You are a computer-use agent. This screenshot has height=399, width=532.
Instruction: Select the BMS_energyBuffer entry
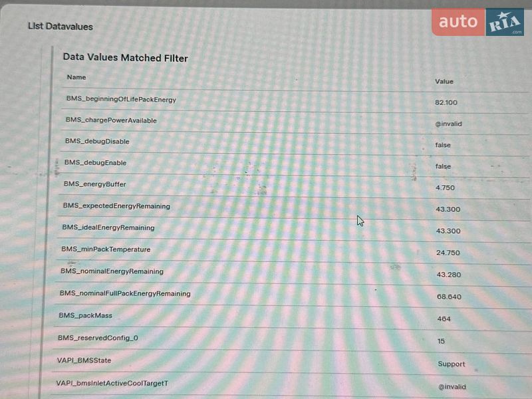[x=94, y=184]
